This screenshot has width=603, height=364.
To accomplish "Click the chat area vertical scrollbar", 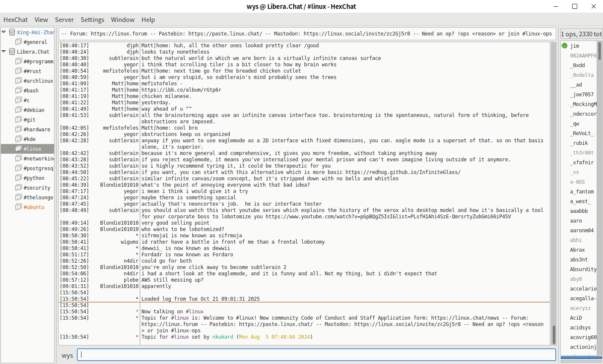I will pyautogui.click(x=554, y=190).
